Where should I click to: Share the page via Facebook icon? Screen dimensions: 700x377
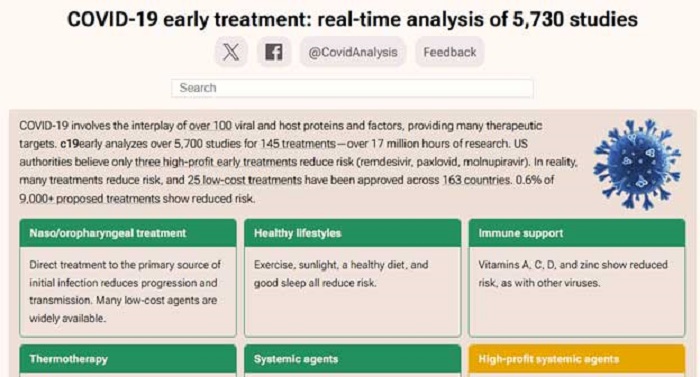pos(274,52)
